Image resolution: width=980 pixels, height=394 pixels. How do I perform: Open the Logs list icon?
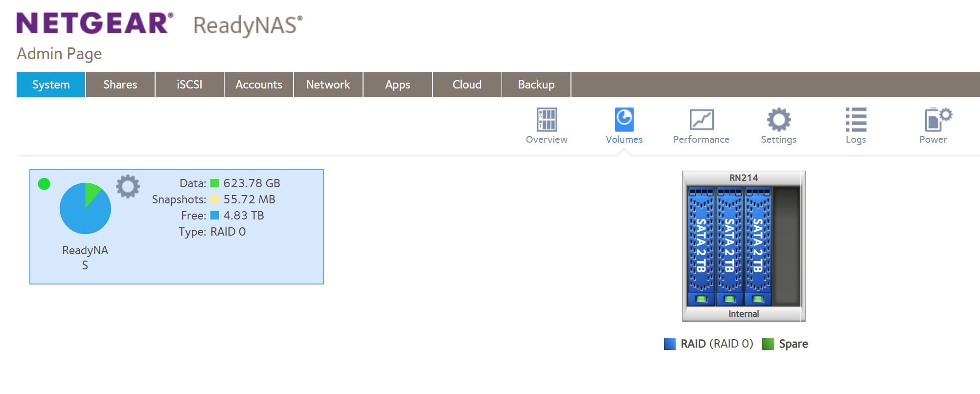click(856, 120)
